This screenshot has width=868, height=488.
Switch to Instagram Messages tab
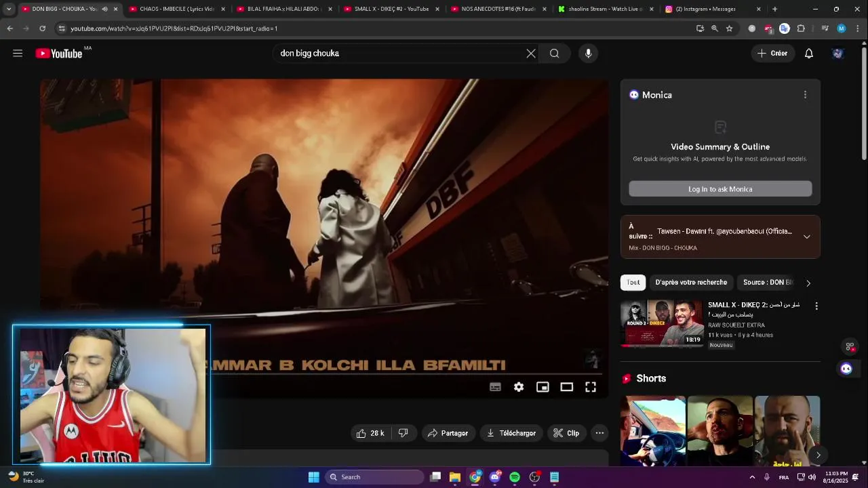pos(713,9)
